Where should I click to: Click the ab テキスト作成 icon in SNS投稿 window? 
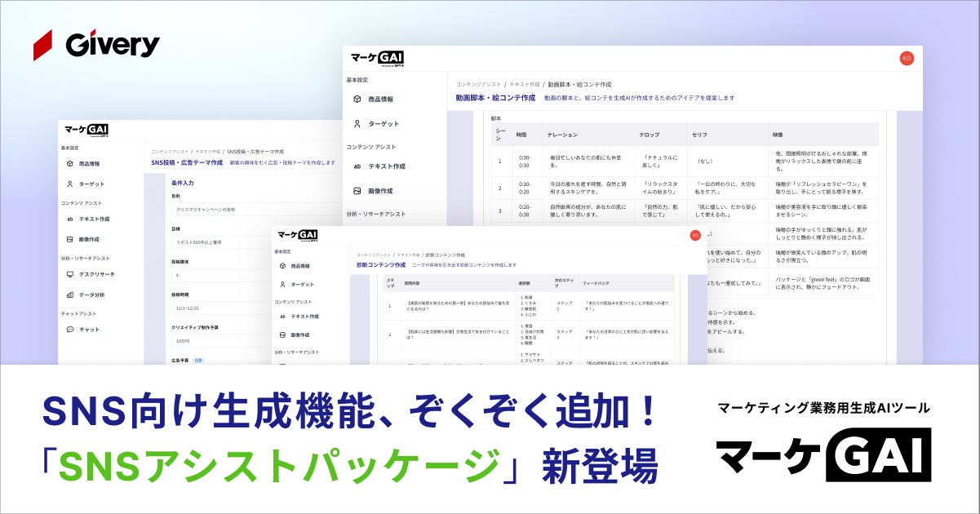coord(70,219)
